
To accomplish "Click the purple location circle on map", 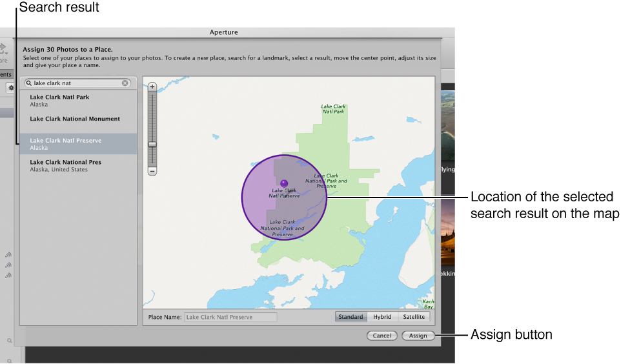I will [x=284, y=197].
